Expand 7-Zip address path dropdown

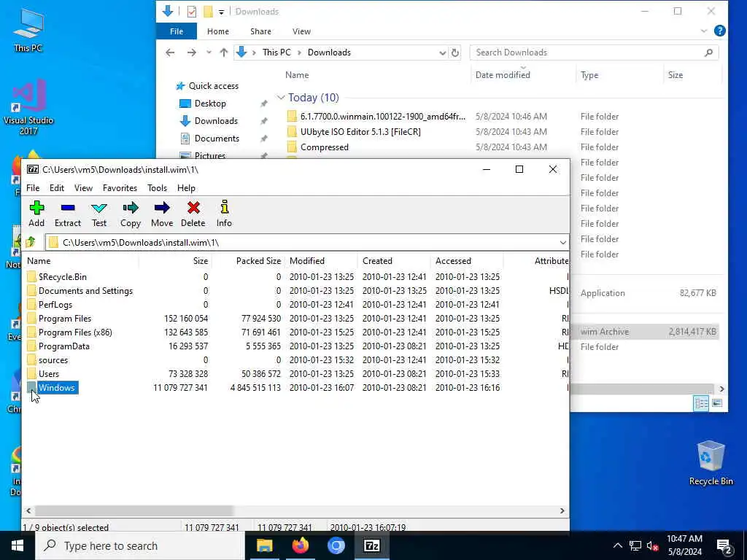click(x=562, y=242)
